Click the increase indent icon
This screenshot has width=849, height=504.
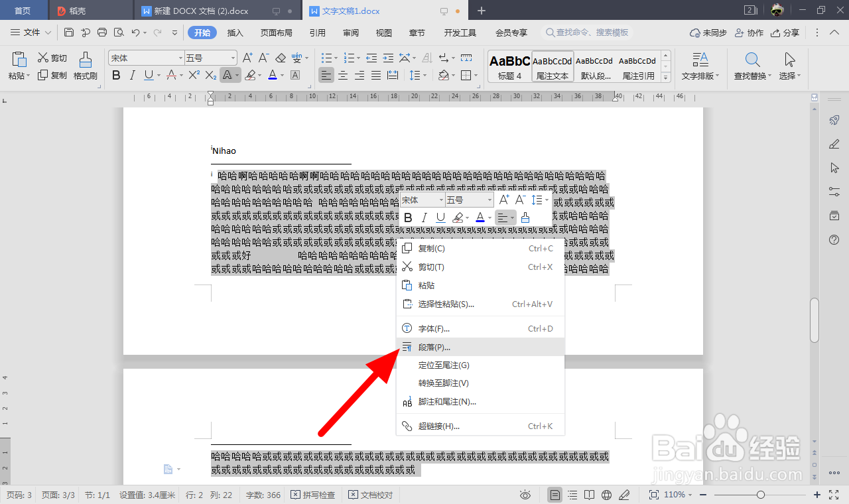[388, 58]
